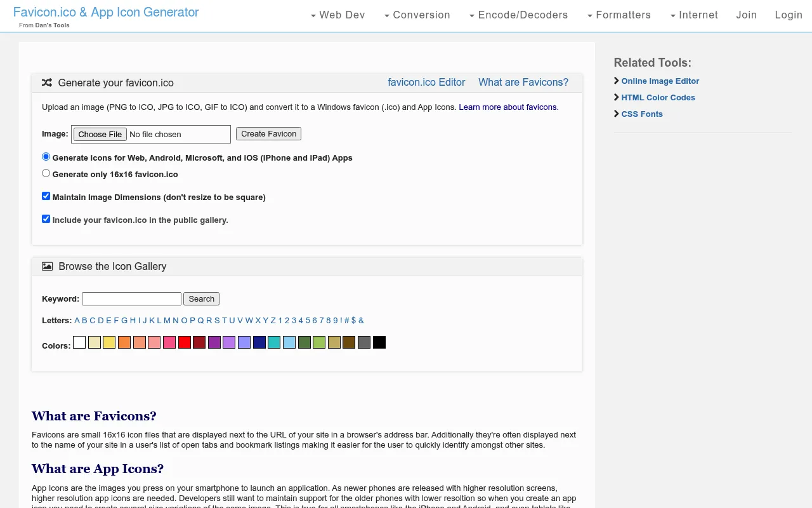Select Generate icons for Web, Android, Microsoft, iOS

(46, 157)
